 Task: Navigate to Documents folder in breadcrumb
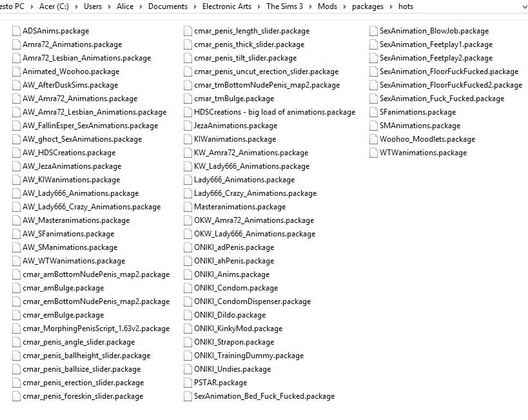click(x=168, y=6)
